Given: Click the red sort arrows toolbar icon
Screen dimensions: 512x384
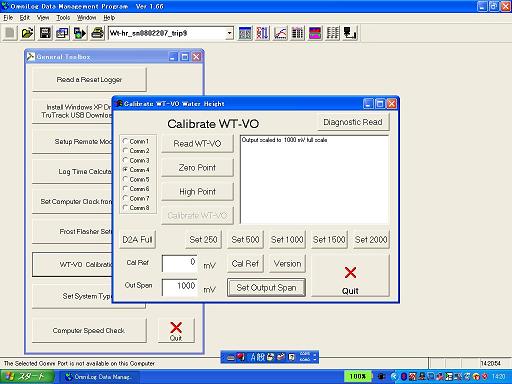Looking at the screenshot, I should tap(263, 33).
